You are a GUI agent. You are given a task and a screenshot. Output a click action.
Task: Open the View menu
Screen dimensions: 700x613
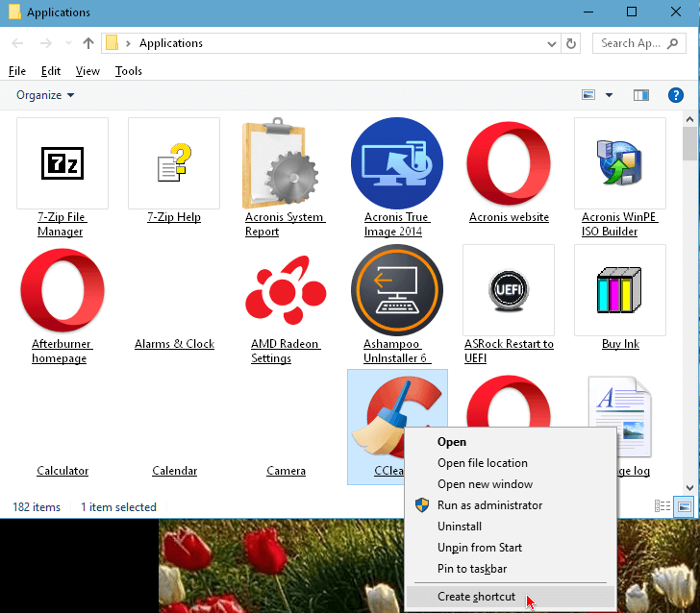coord(87,71)
